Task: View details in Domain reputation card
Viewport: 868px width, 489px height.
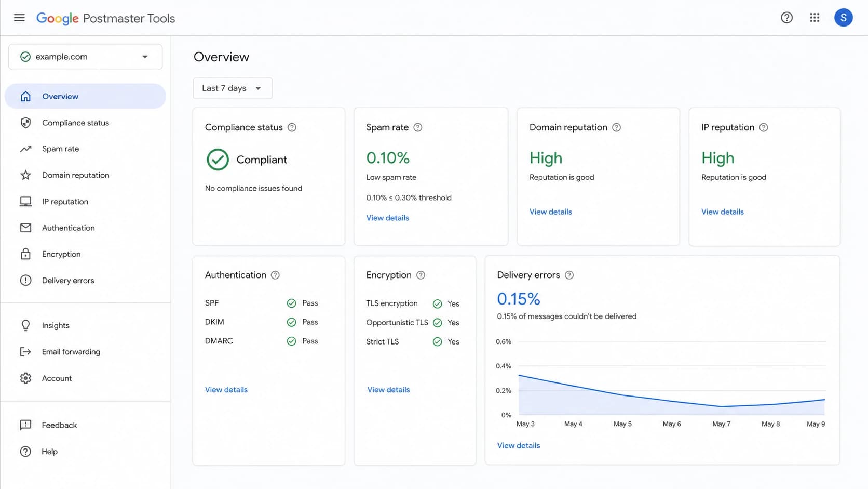Action: (551, 212)
